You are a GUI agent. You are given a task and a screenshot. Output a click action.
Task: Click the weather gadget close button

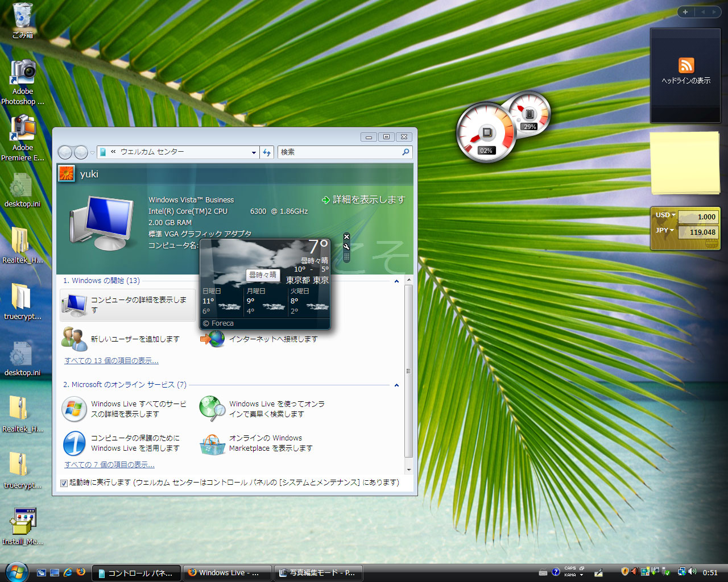[x=346, y=236]
